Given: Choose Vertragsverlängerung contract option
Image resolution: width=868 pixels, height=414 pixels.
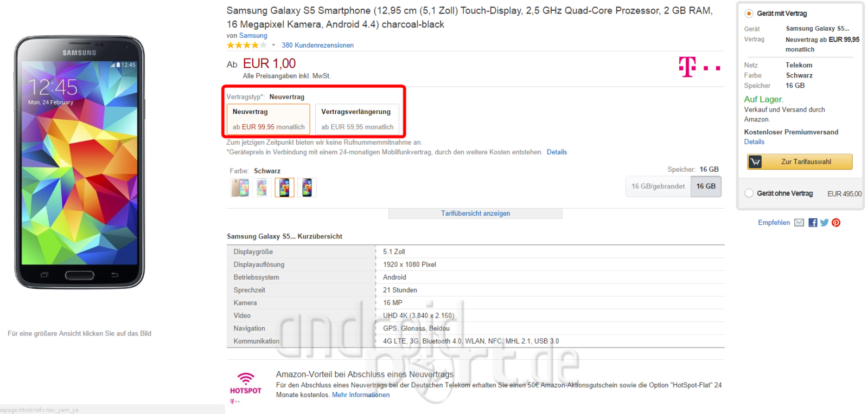Looking at the screenshot, I should [357, 119].
